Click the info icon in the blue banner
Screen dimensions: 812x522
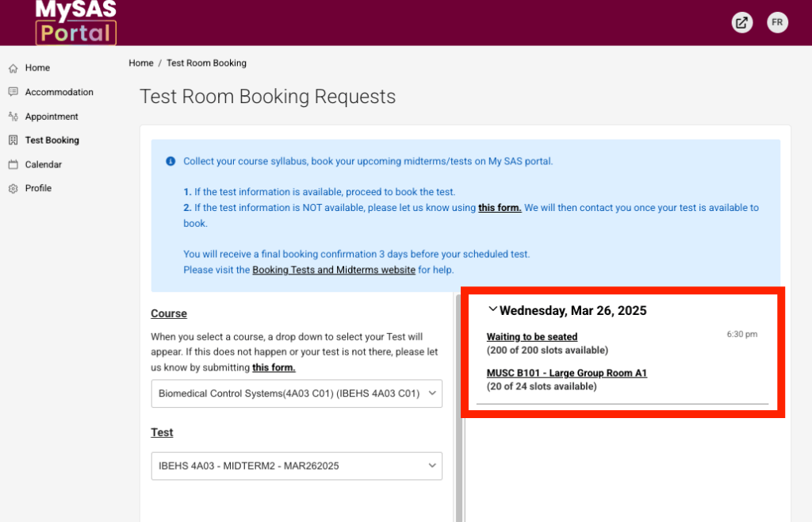[170, 161]
